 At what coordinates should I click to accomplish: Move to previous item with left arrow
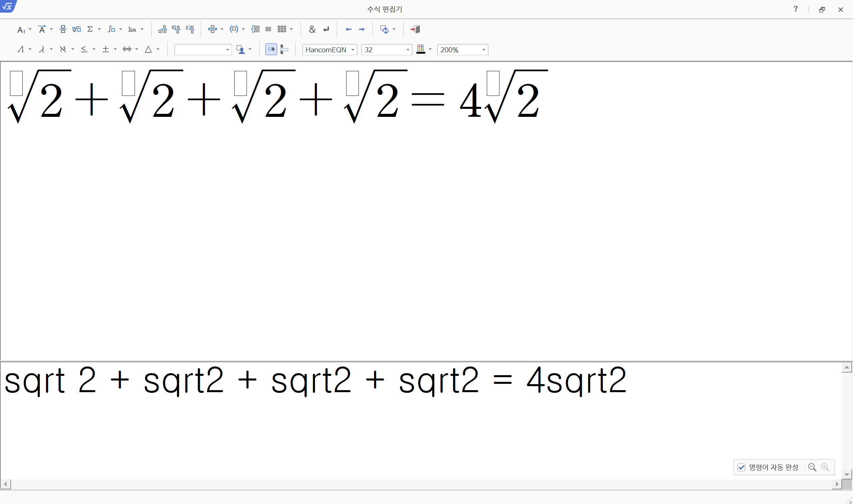[348, 29]
